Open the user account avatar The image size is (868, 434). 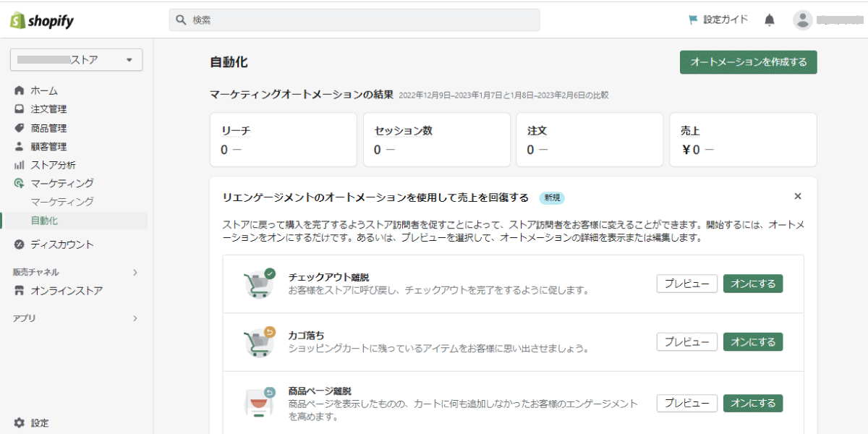click(x=802, y=20)
